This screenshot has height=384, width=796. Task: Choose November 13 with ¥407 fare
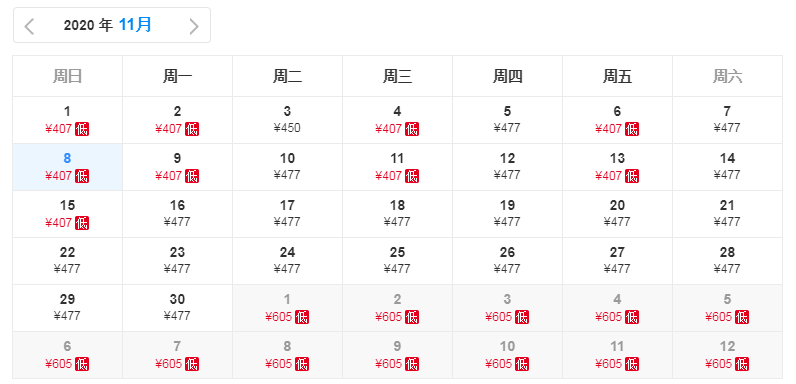pyautogui.click(x=617, y=167)
